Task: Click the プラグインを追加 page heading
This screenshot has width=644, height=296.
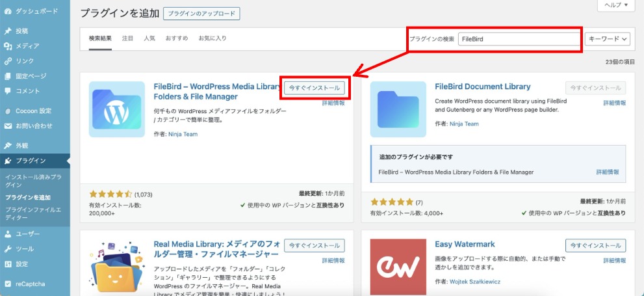Action: point(120,13)
